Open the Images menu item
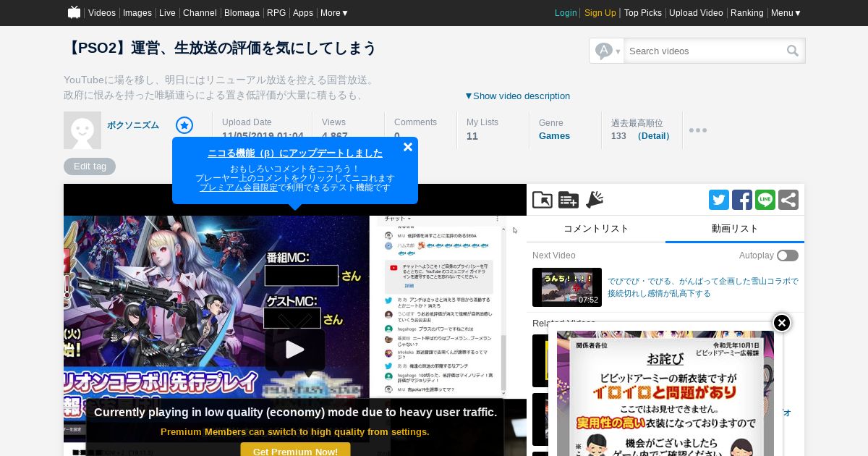 (137, 13)
